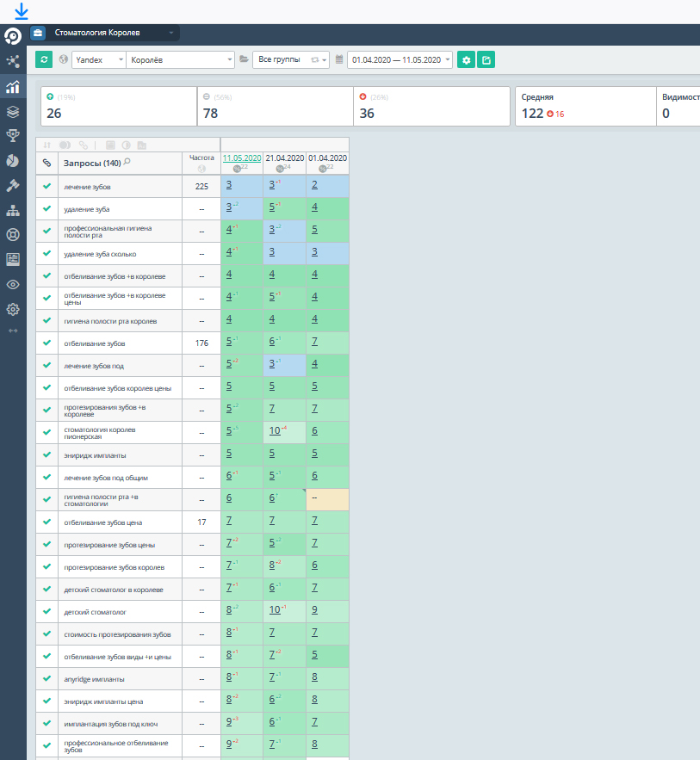Open the lifebuoy support sidebar icon

[13, 235]
